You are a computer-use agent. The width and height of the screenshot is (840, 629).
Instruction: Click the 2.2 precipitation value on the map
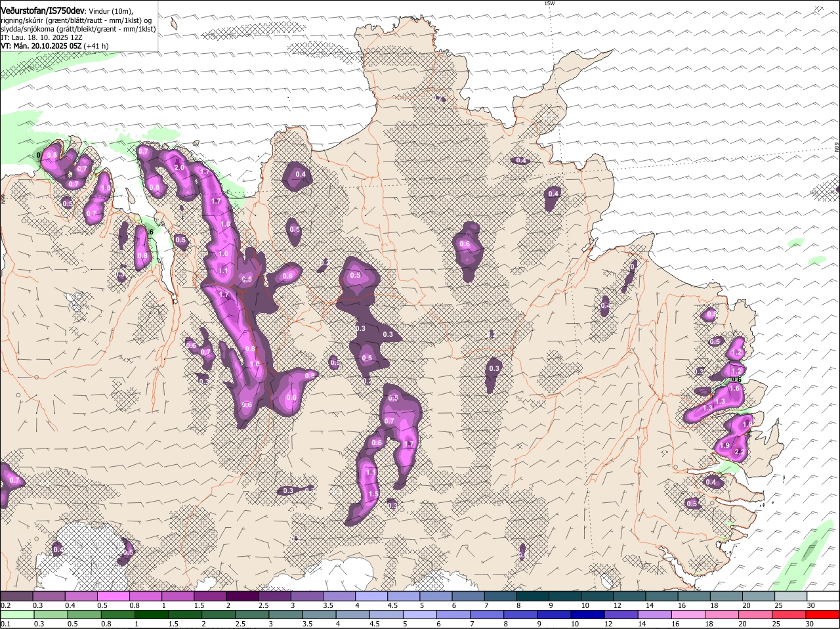click(739, 452)
